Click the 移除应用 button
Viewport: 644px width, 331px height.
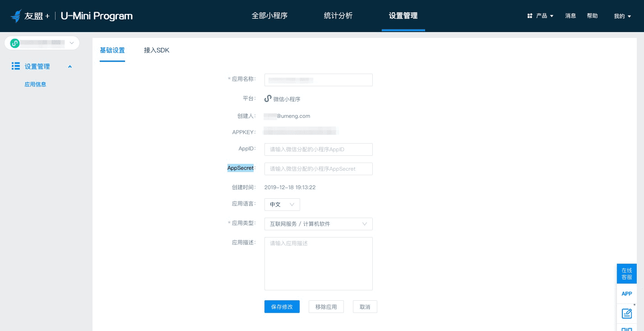326,307
